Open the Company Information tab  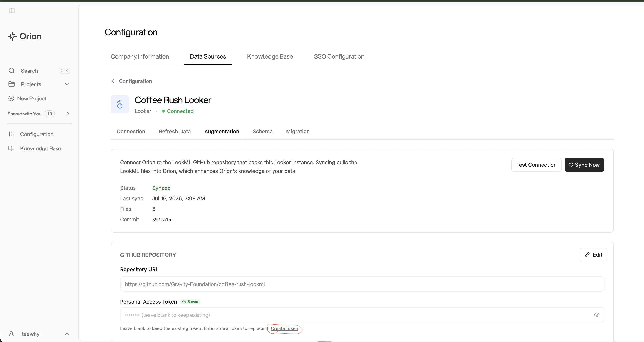[140, 56]
